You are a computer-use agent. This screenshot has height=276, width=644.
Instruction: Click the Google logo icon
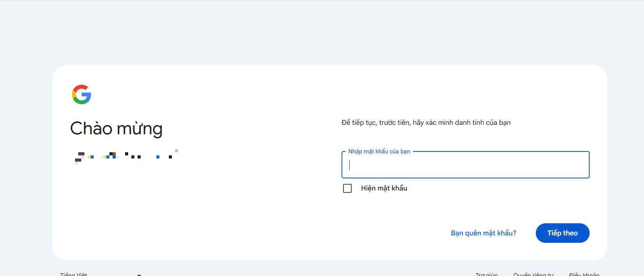pos(81,94)
